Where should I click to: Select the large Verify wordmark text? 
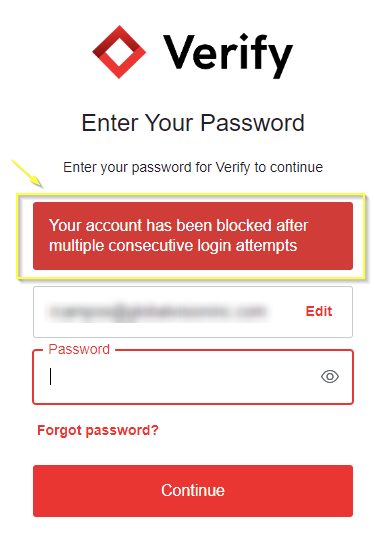(228, 55)
